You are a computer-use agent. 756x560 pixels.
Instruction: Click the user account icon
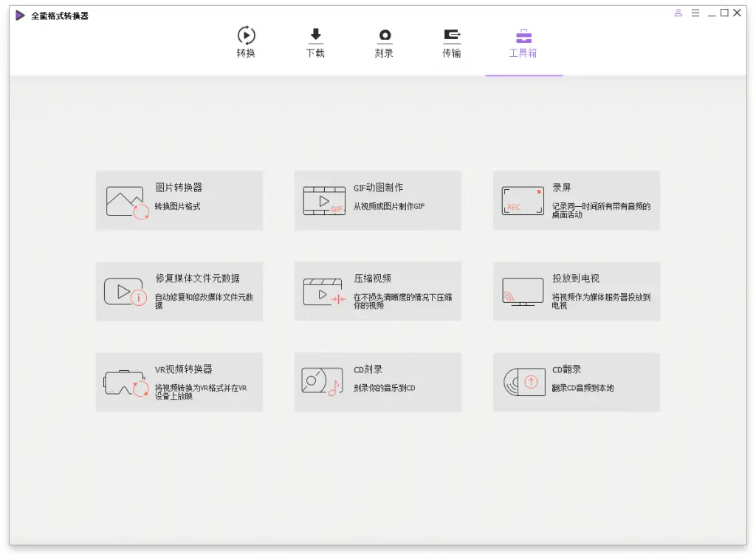678,13
